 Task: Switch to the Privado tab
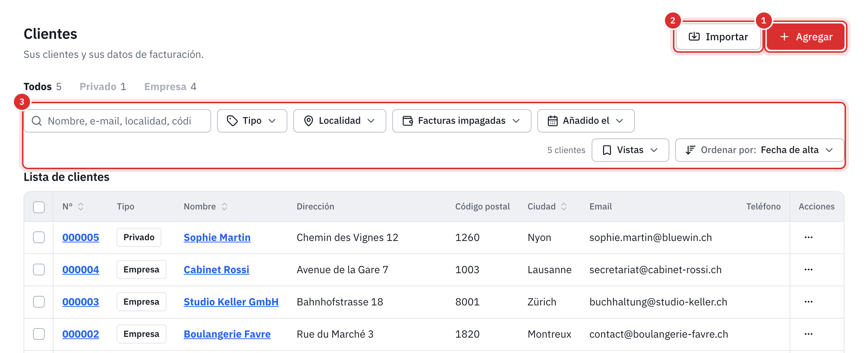pos(103,86)
